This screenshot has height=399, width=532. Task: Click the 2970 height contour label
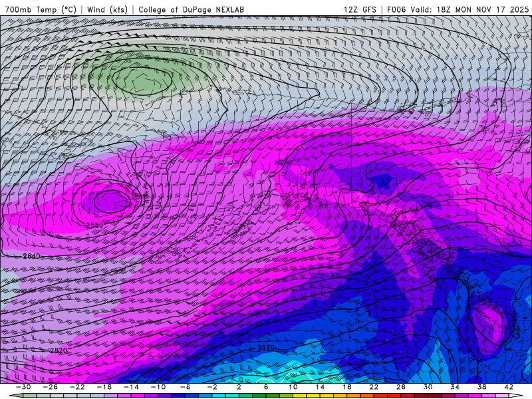coord(266,348)
